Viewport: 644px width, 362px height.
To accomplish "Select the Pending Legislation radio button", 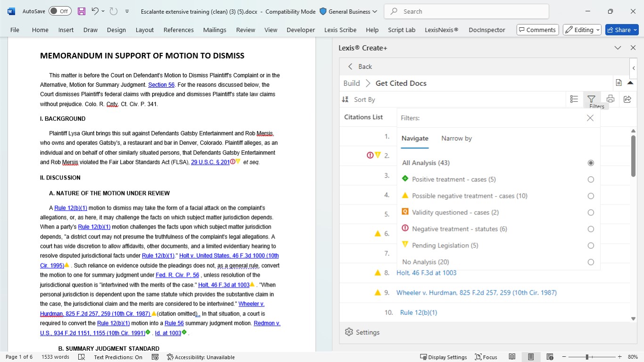I will 591,246.
